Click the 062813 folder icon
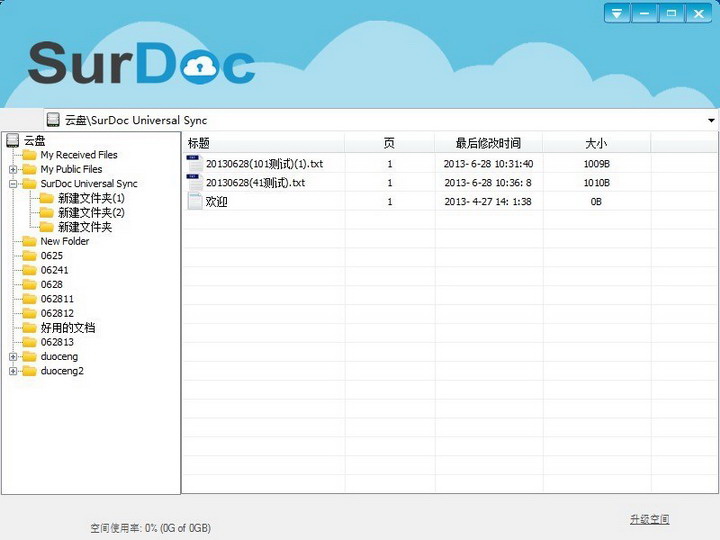 pos(29,342)
